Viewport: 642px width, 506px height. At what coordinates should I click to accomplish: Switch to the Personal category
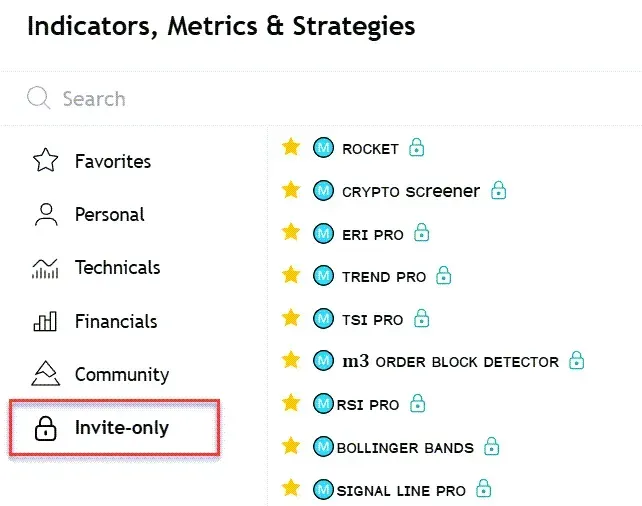109,214
